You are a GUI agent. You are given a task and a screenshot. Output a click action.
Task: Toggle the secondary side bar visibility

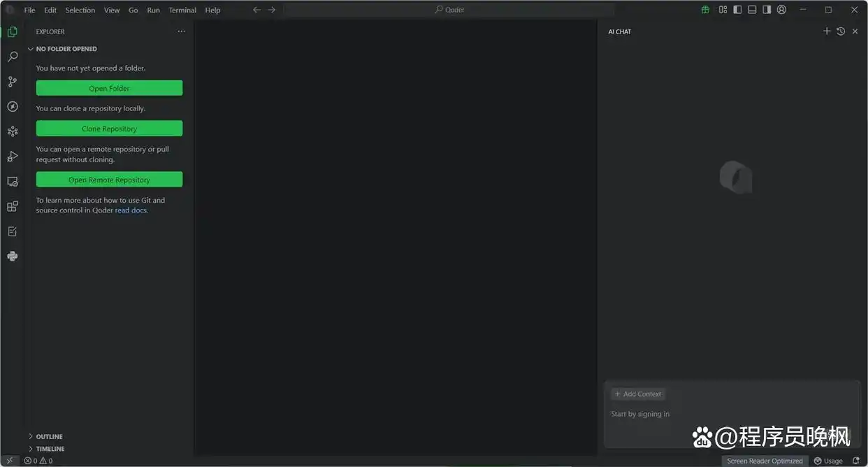[x=767, y=10]
